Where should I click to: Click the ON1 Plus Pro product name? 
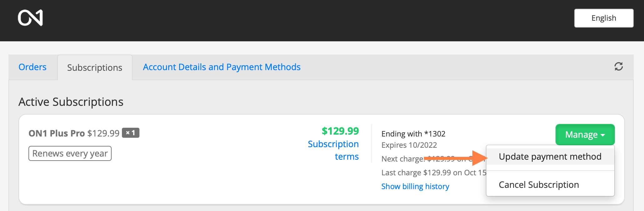tap(57, 133)
